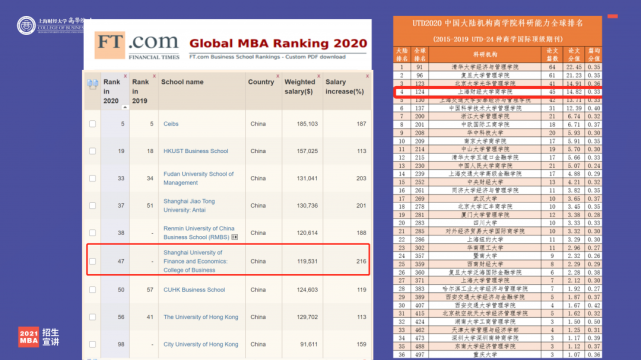Image resolution: width=641 pixels, height=360 pixels.
Task: Open Shanghai Jiao Tong University: Antai link
Action: pyautogui.click(x=189, y=206)
